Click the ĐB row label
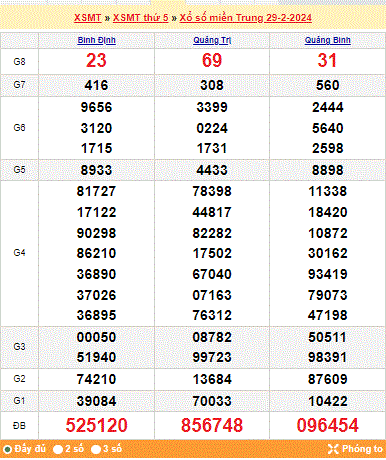Screen dimensions: 386x460 tap(19, 426)
